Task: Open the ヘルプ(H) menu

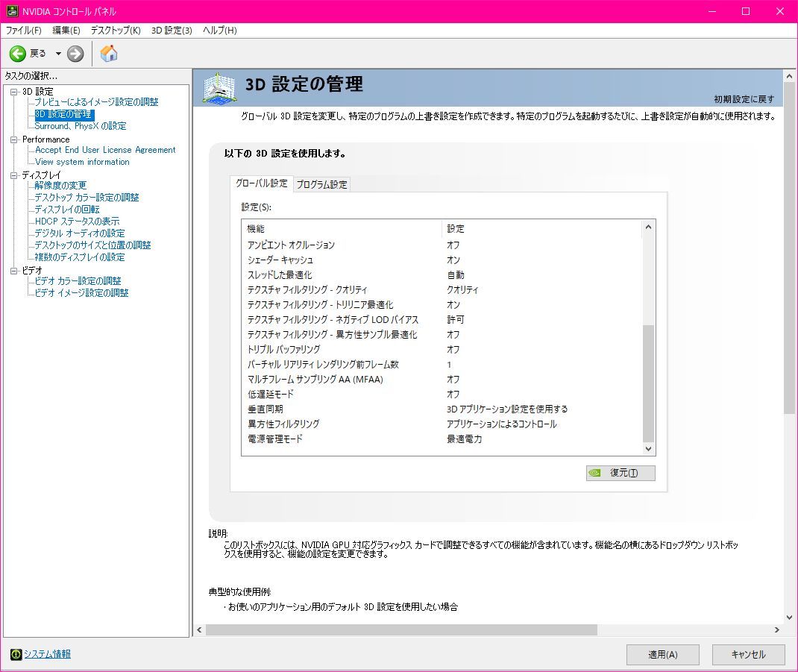Action: (220, 31)
